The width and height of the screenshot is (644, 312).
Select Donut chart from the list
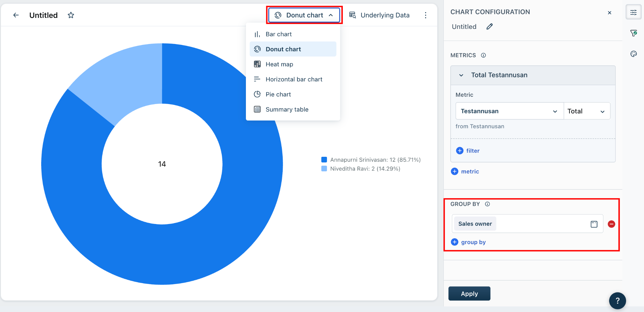click(x=293, y=49)
